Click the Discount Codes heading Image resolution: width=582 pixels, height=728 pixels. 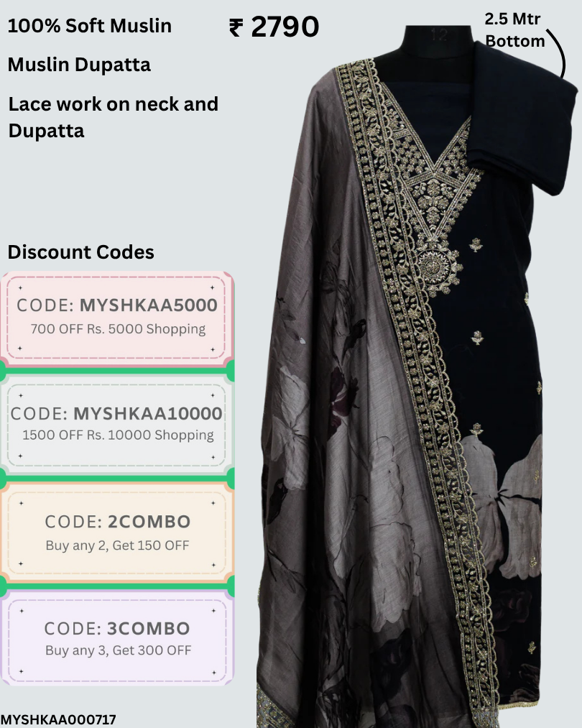click(x=80, y=252)
